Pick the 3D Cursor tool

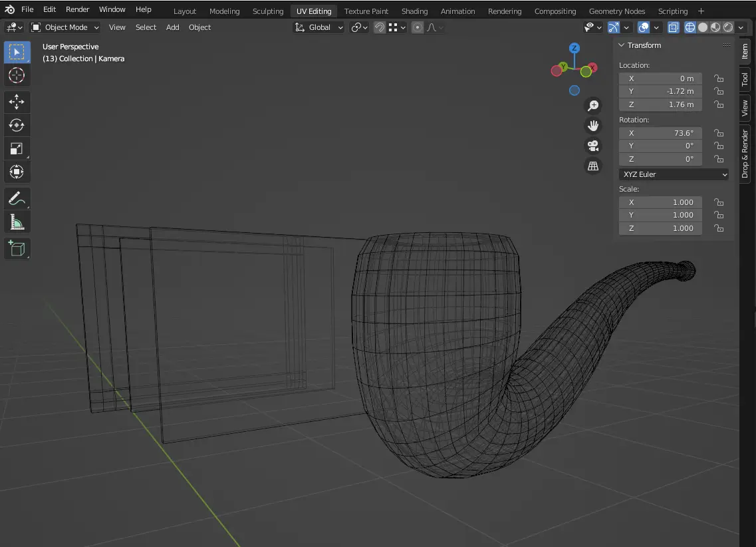[x=17, y=75]
